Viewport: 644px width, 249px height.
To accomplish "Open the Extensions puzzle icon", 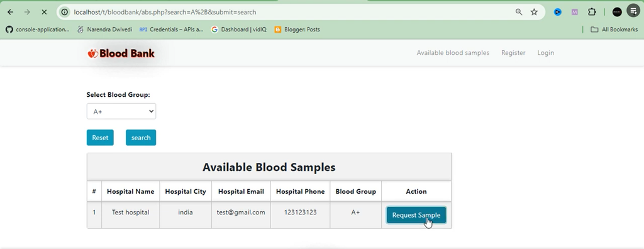I will pyautogui.click(x=592, y=12).
